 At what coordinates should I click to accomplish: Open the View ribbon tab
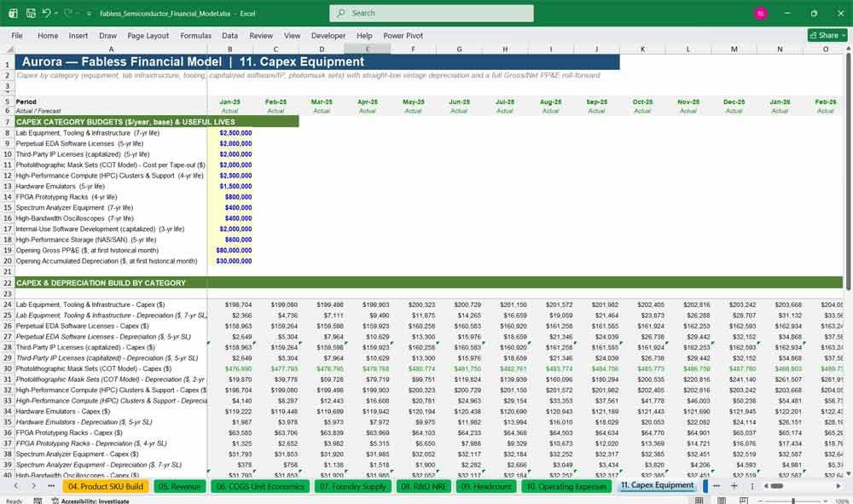coord(292,35)
